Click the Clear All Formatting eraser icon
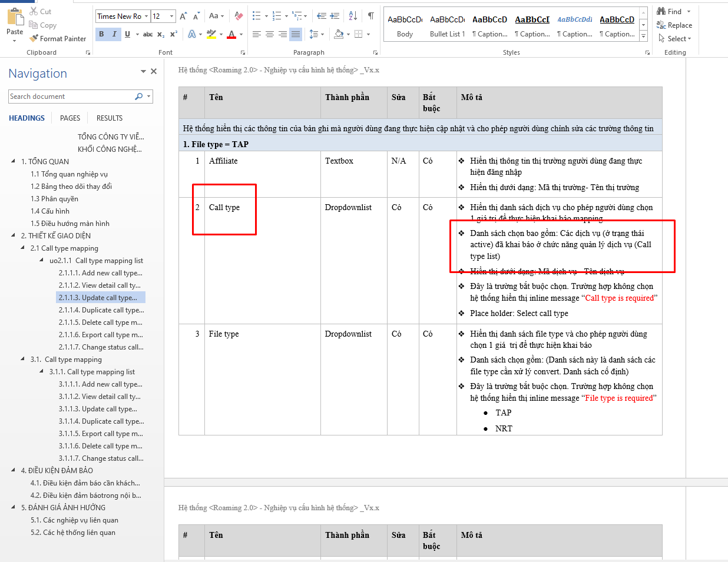The width and height of the screenshot is (728, 562). [x=239, y=16]
